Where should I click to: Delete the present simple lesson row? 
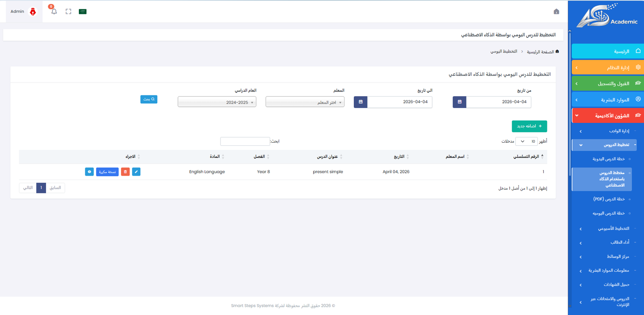tap(126, 172)
